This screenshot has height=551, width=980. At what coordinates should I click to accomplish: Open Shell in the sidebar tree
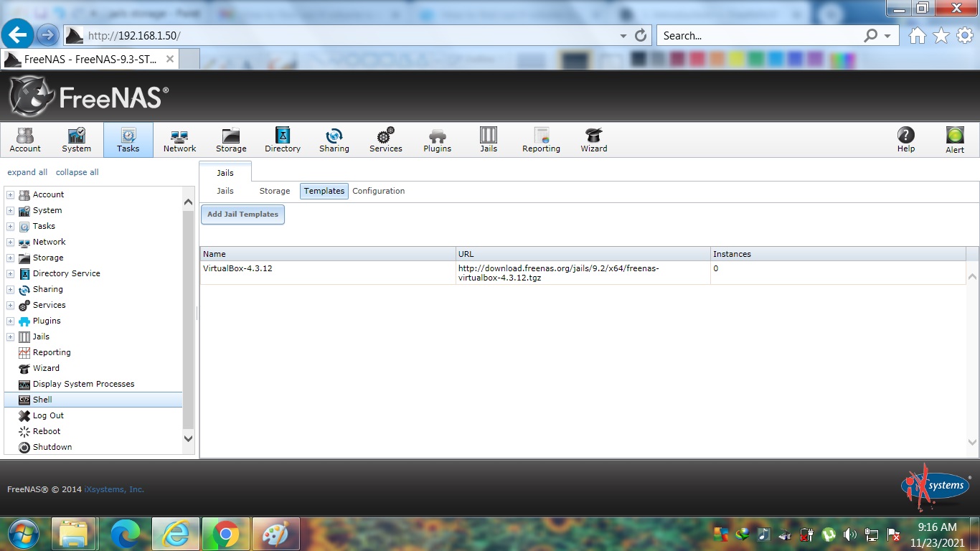click(93, 400)
